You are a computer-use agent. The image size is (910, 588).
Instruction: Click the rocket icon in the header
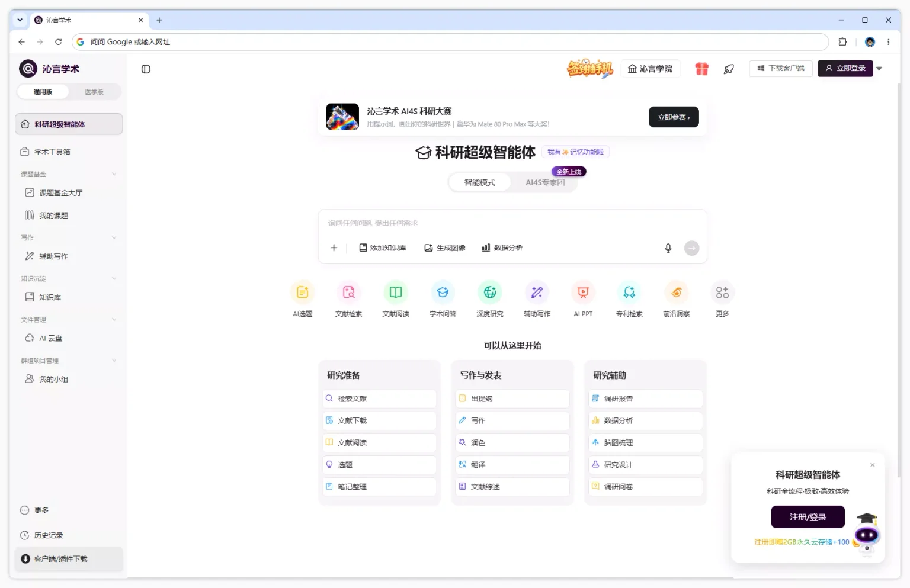(729, 69)
